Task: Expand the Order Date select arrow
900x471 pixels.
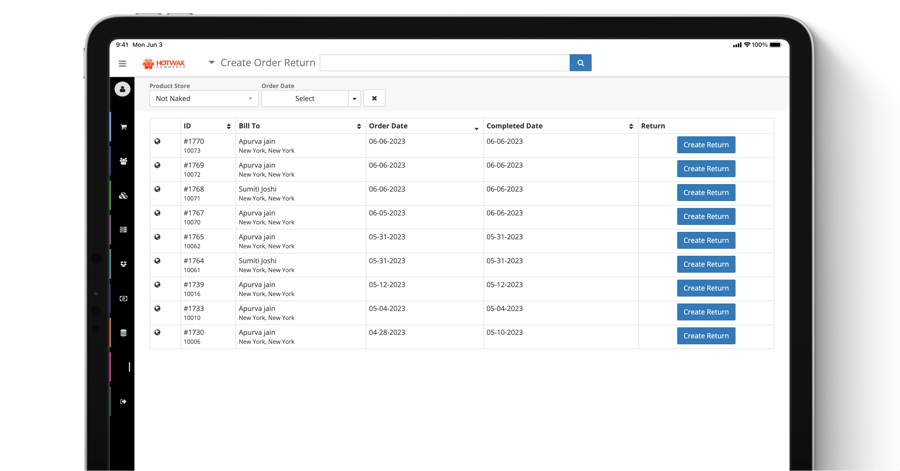Action: (x=354, y=98)
